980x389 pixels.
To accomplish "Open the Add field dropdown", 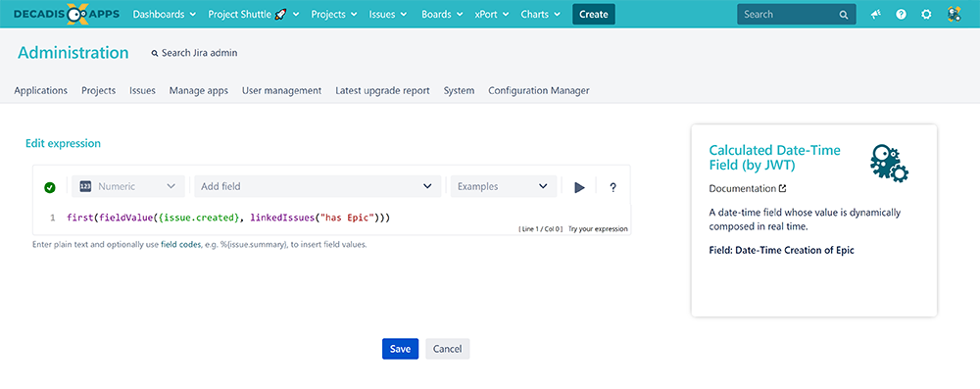I will coord(318,186).
